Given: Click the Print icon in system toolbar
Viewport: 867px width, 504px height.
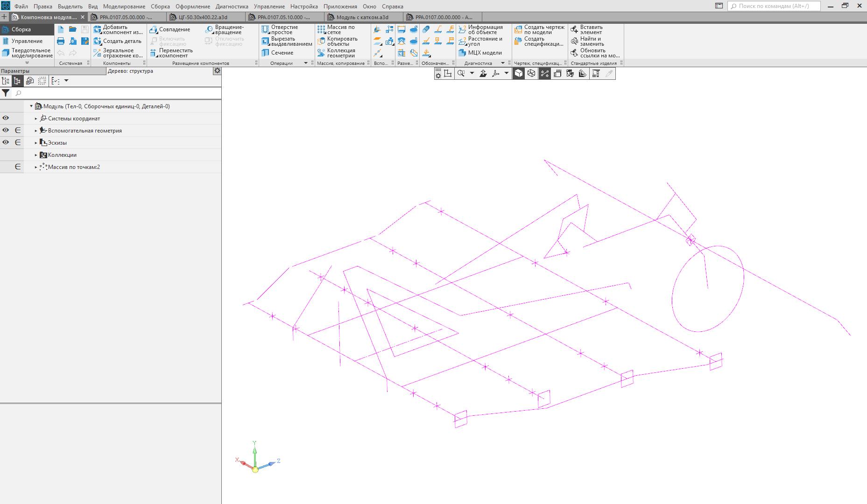Looking at the screenshot, I should point(61,41).
